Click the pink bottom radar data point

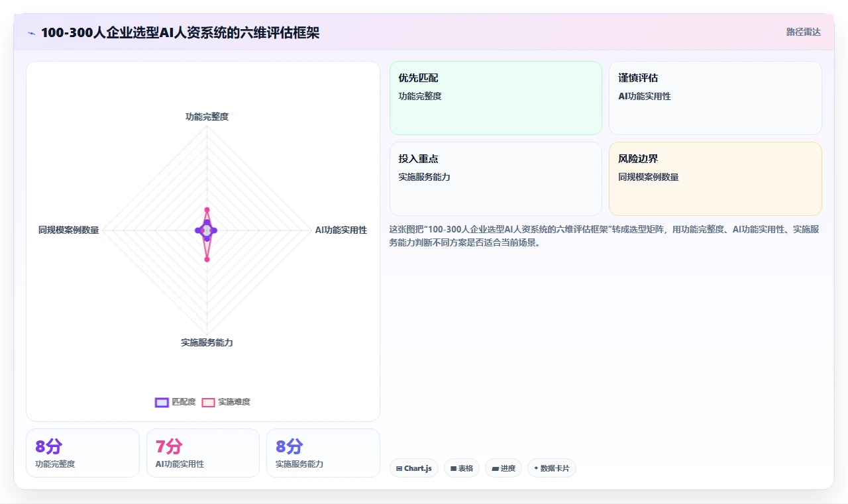[x=207, y=259]
